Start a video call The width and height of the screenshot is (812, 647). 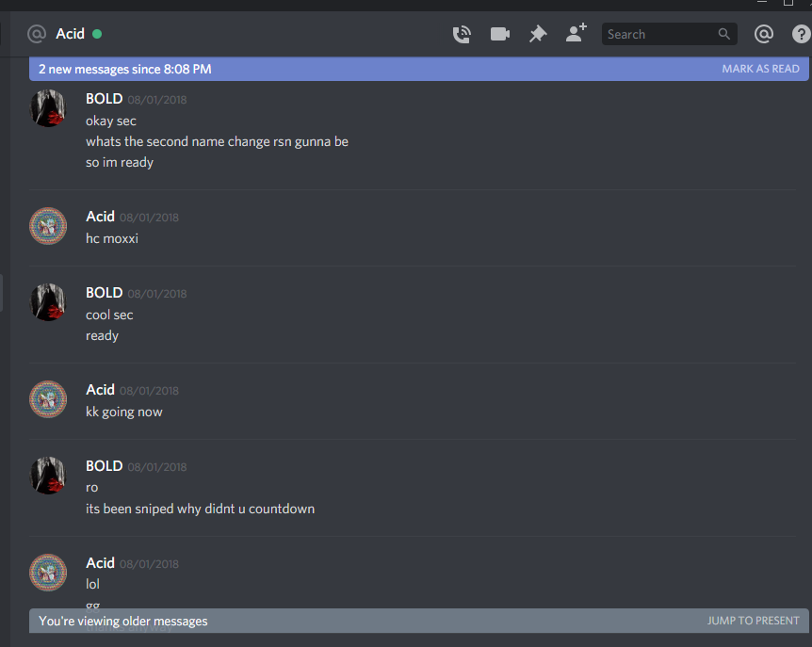[500, 34]
